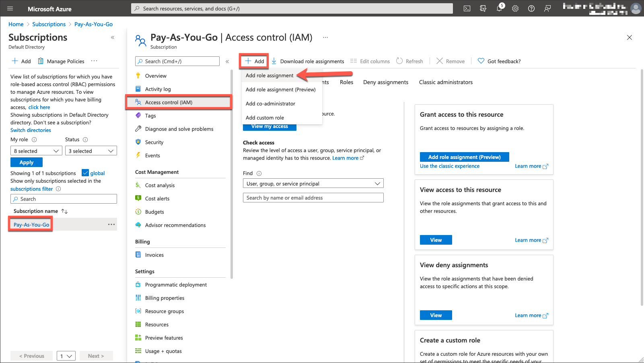This screenshot has width=644, height=363.
Task: Expand the My role dropdown
Action: [37, 151]
